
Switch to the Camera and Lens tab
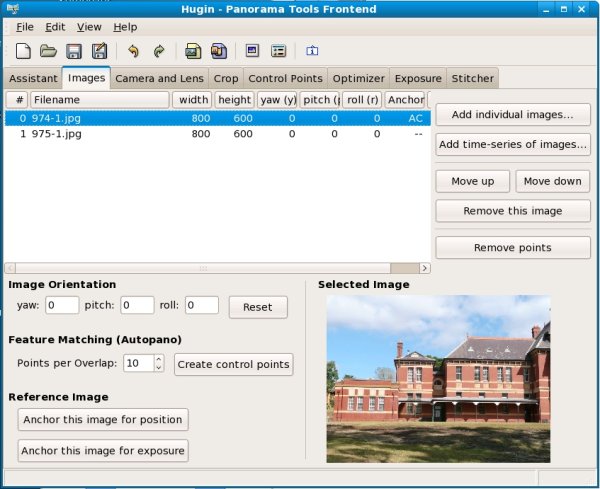(x=159, y=78)
